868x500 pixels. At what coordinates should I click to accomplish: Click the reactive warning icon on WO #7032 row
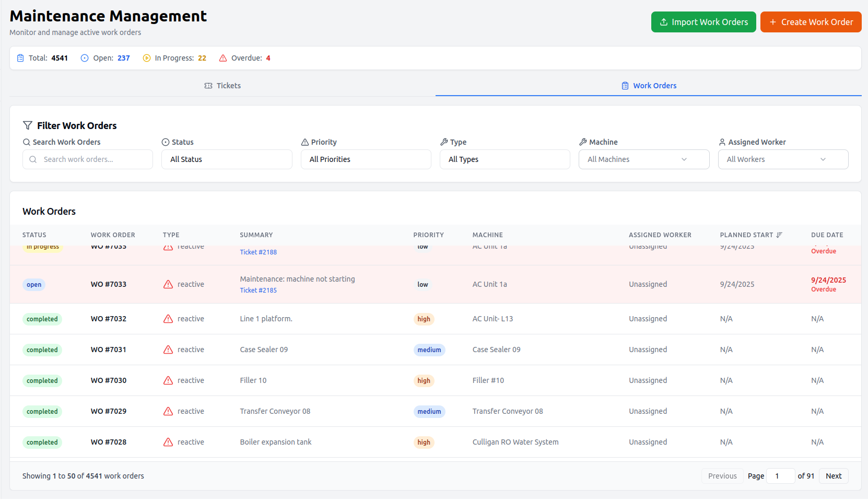tap(168, 319)
